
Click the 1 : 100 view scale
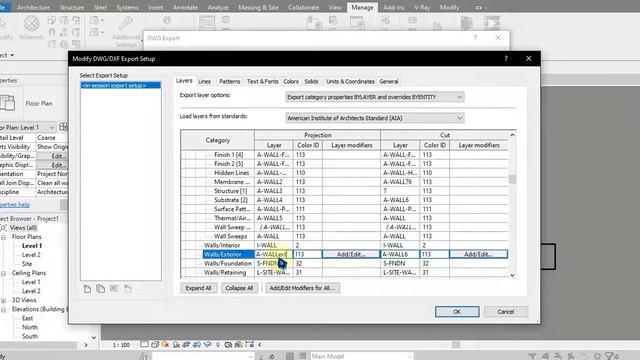(121, 345)
